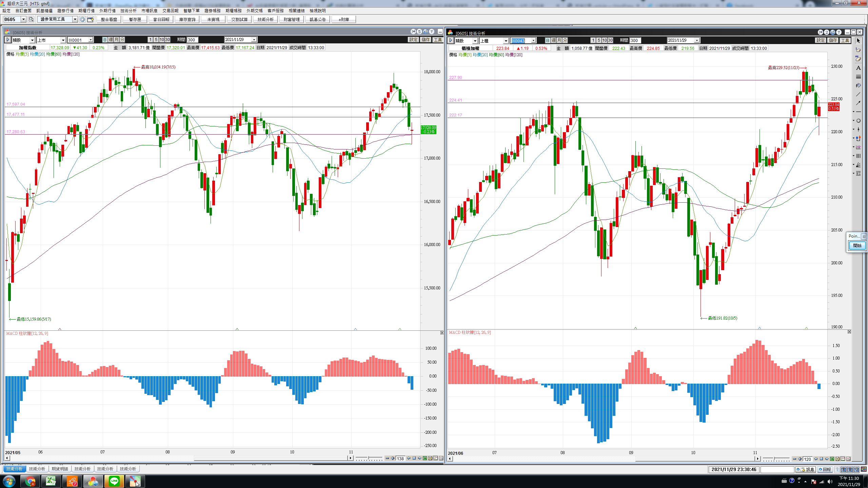Switch to the 期貨明細 bottom tab
868x488 pixels.
click(x=60, y=469)
